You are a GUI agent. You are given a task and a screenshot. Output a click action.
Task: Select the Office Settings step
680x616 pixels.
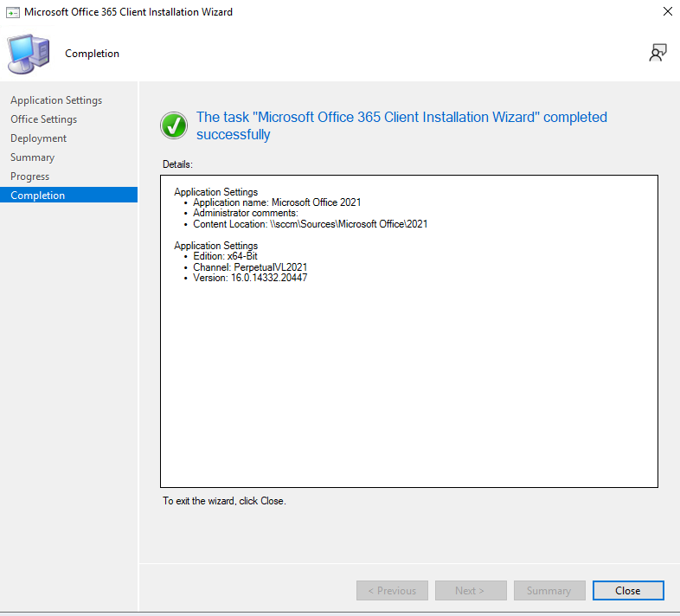point(44,119)
